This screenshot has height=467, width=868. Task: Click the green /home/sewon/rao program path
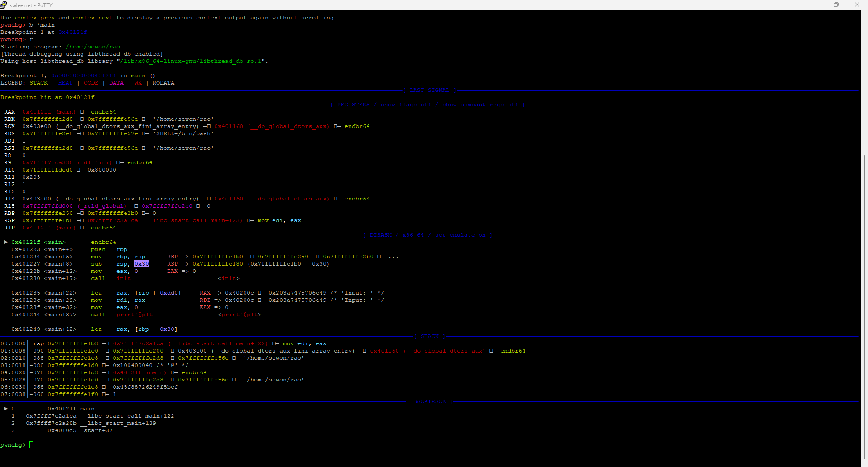pos(93,47)
